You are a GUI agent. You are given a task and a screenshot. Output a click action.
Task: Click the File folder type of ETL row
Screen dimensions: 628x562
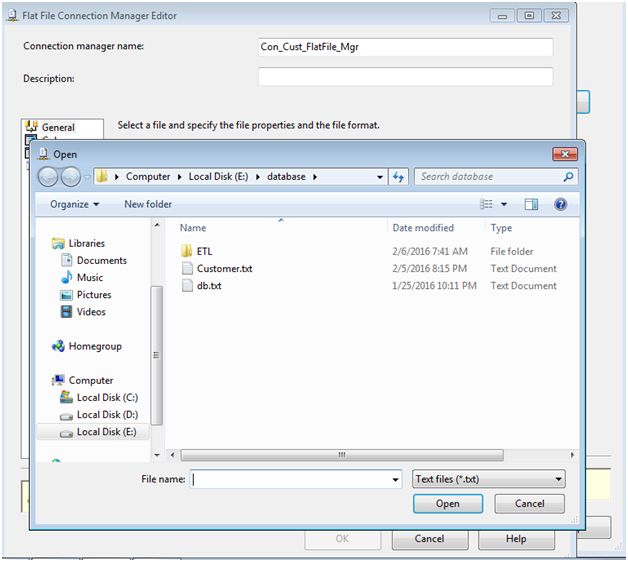(511, 252)
